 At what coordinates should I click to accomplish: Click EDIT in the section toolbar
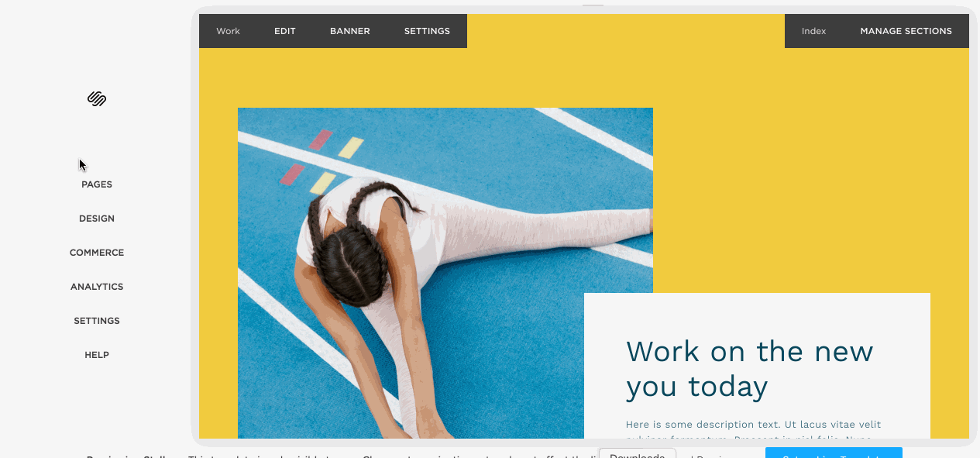point(285,31)
